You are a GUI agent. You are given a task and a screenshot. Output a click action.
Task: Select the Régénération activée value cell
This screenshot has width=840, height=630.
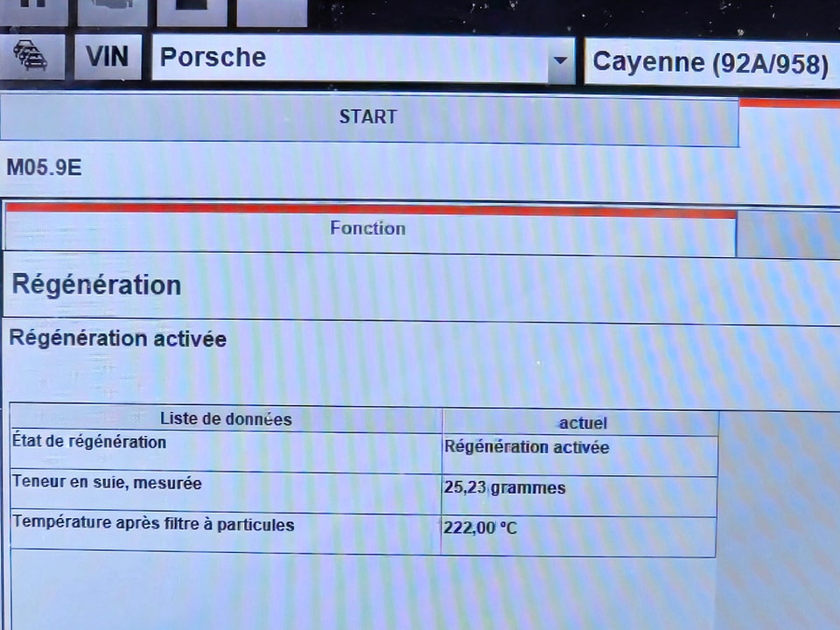coord(579,455)
